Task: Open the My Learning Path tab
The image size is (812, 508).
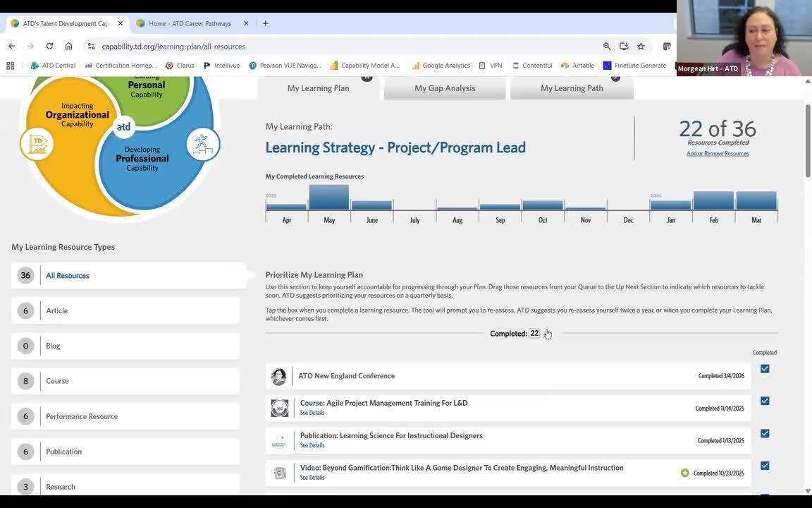Action: (x=572, y=88)
